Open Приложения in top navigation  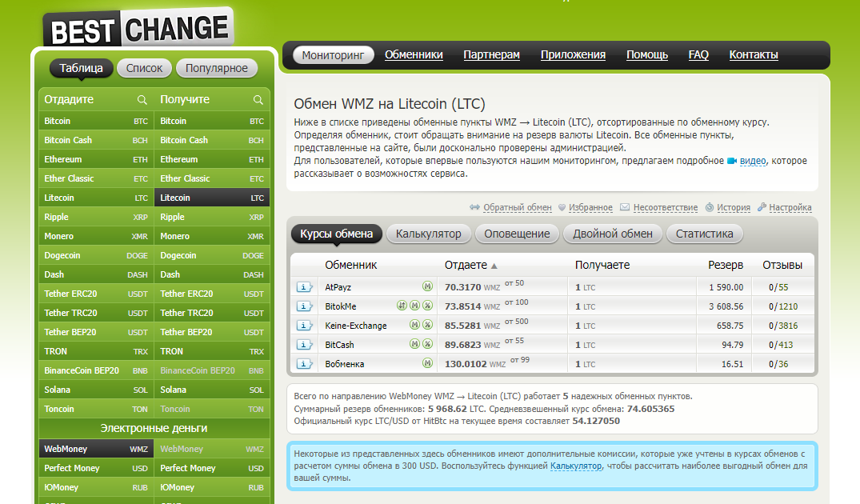pyautogui.click(x=573, y=55)
